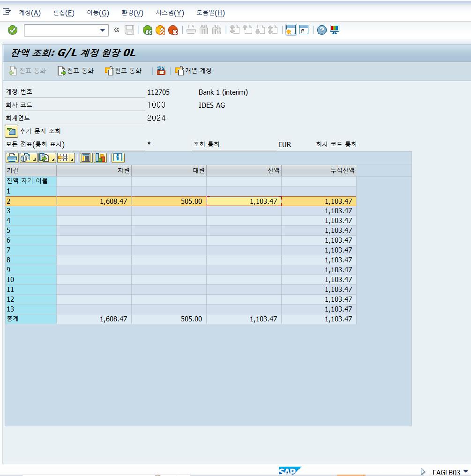The width and height of the screenshot is (471, 476).
Task: Open the Export dropdown in grid toolbar
Action: [x=47, y=158]
